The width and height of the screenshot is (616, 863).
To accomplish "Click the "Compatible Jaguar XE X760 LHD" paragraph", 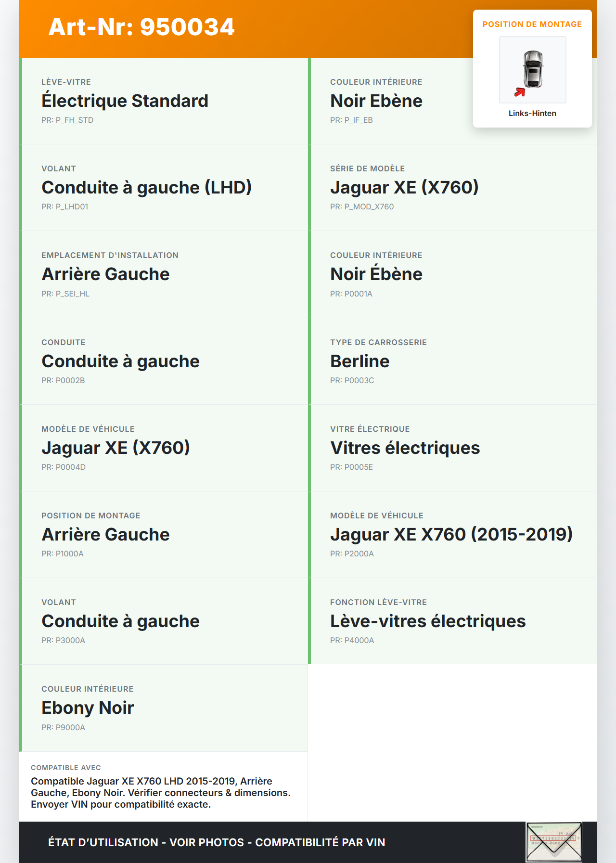I will 160,793.
